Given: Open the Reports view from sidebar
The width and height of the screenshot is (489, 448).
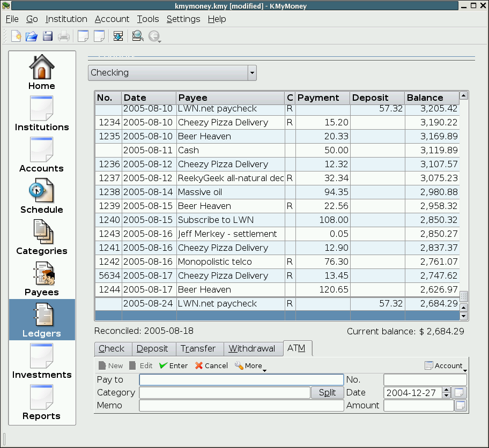Looking at the screenshot, I should tap(42, 402).
